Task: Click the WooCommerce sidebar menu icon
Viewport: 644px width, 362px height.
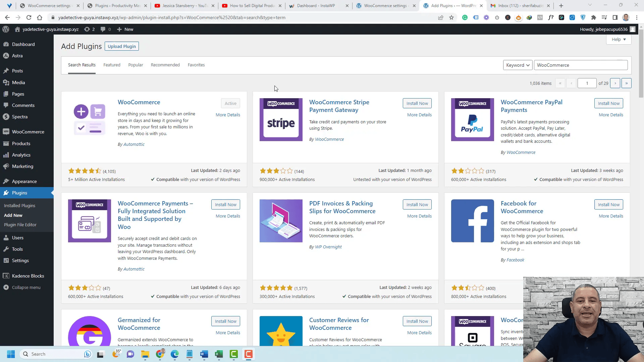Action: (x=7, y=131)
